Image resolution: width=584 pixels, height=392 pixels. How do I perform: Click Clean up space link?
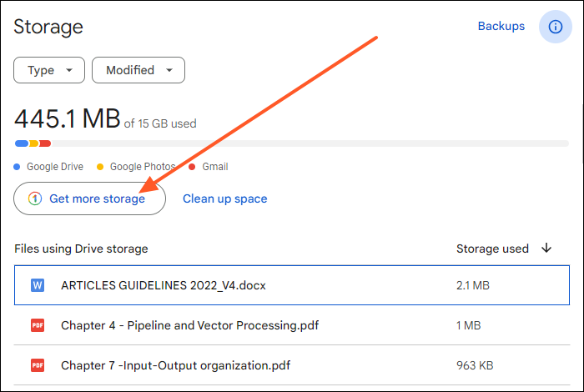click(x=224, y=199)
